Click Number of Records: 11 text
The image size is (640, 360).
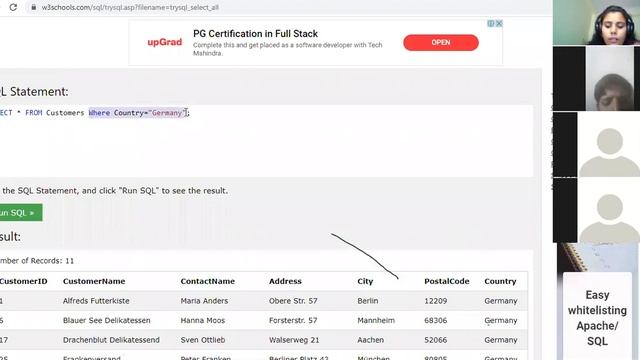point(37,261)
